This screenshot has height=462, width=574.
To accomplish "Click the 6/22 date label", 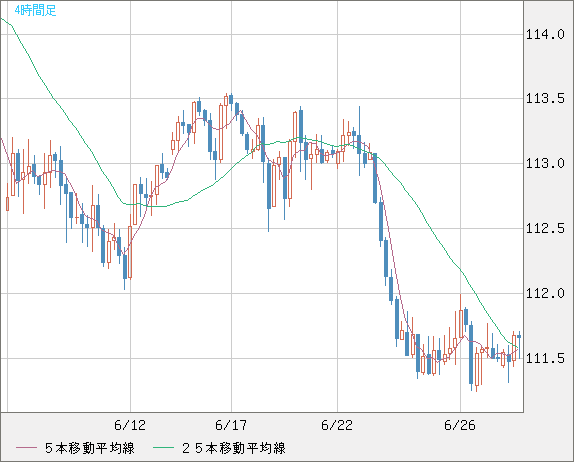I will (337, 425).
